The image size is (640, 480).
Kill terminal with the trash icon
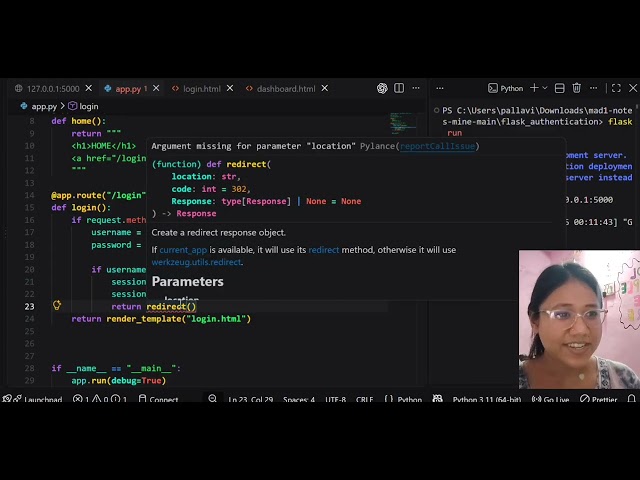[x=576, y=88]
